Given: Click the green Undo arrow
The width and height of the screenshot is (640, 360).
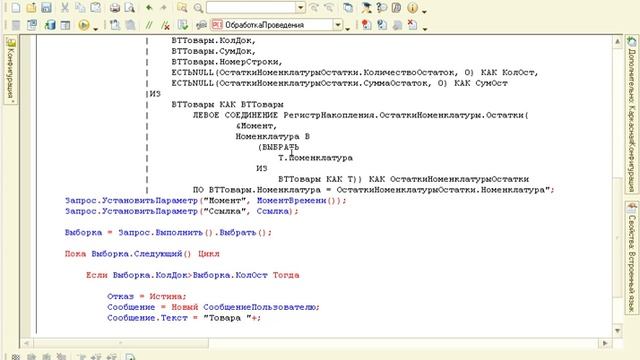Looking at the screenshot, I should click(149, 7).
